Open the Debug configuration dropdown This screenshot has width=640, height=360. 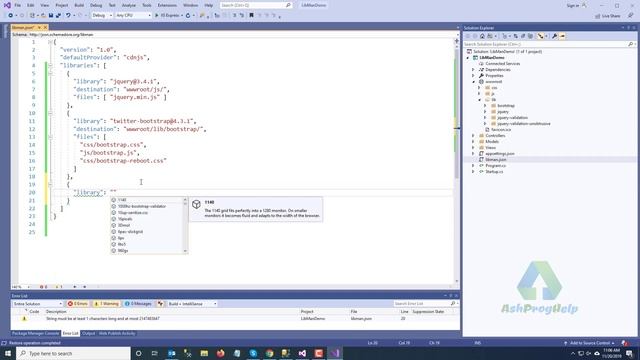[102, 16]
